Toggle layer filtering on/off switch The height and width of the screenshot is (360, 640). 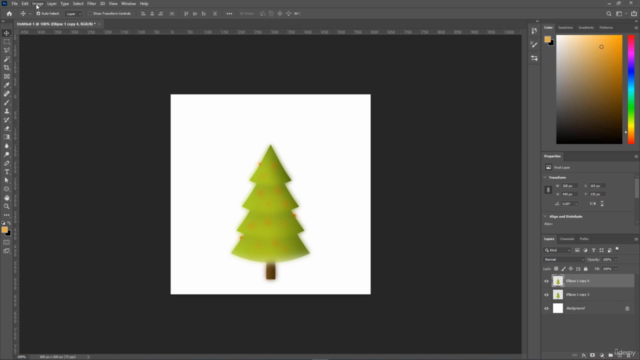coord(617,249)
